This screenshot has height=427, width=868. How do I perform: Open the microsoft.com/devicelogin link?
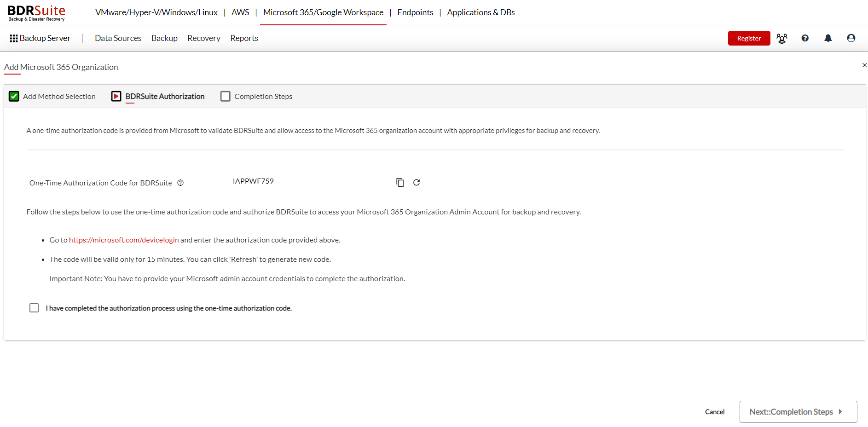[x=124, y=240]
